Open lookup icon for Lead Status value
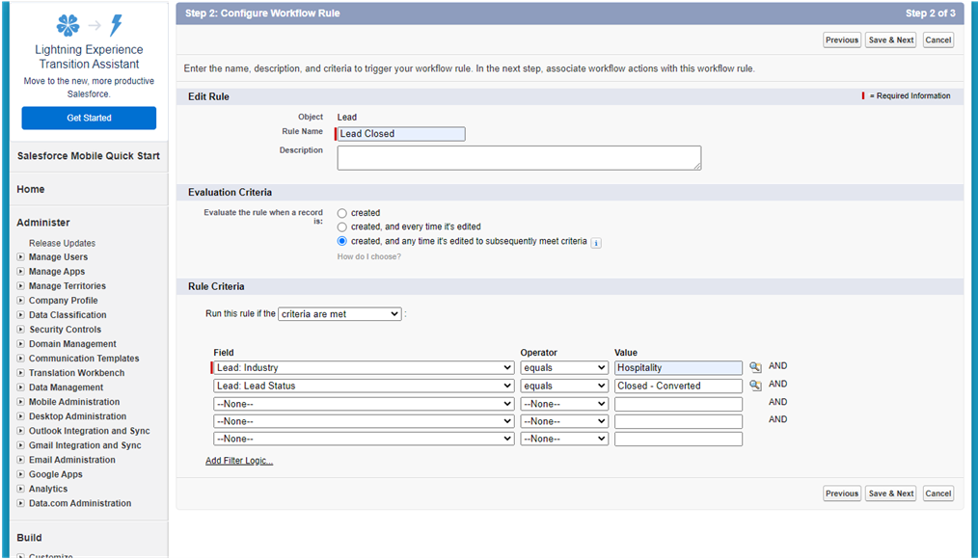The height and width of the screenshot is (560, 978). [755, 386]
